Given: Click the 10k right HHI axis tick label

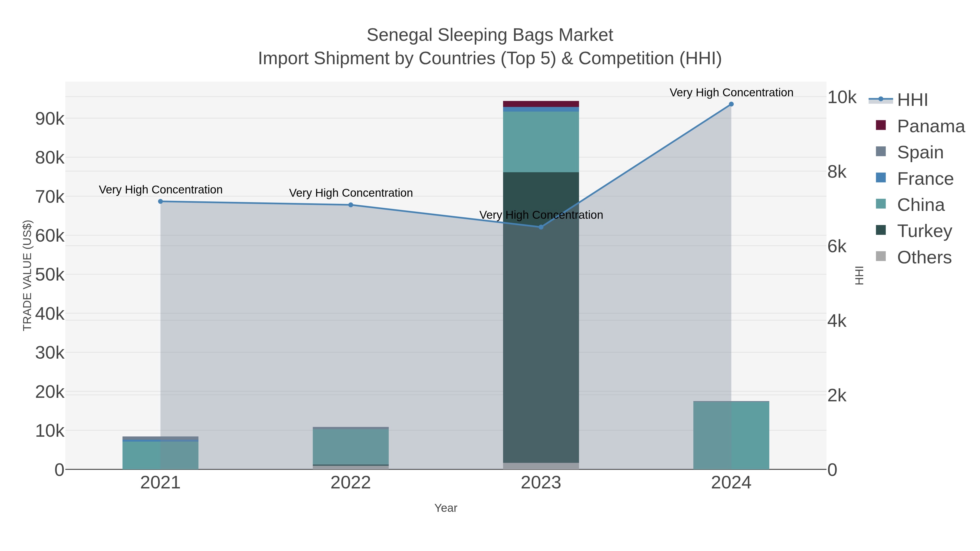Looking at the screenshot, I should tap(842, 97).
